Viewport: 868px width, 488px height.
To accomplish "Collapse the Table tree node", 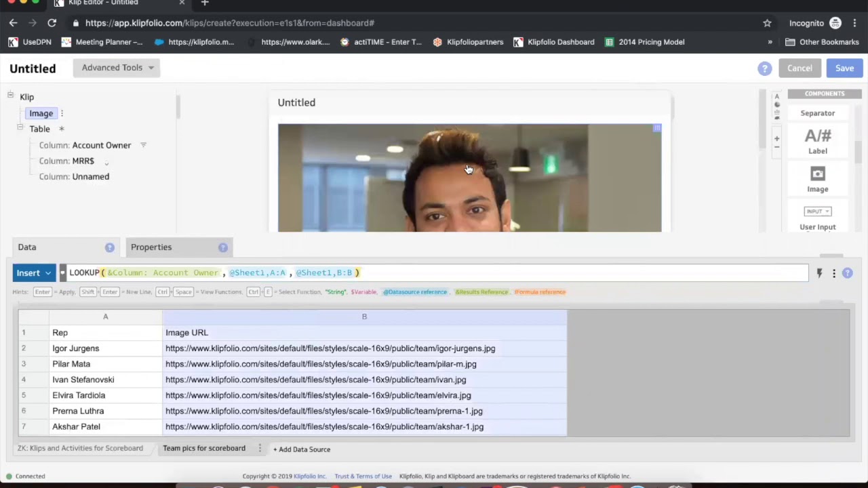I will [x=20, y=127].
